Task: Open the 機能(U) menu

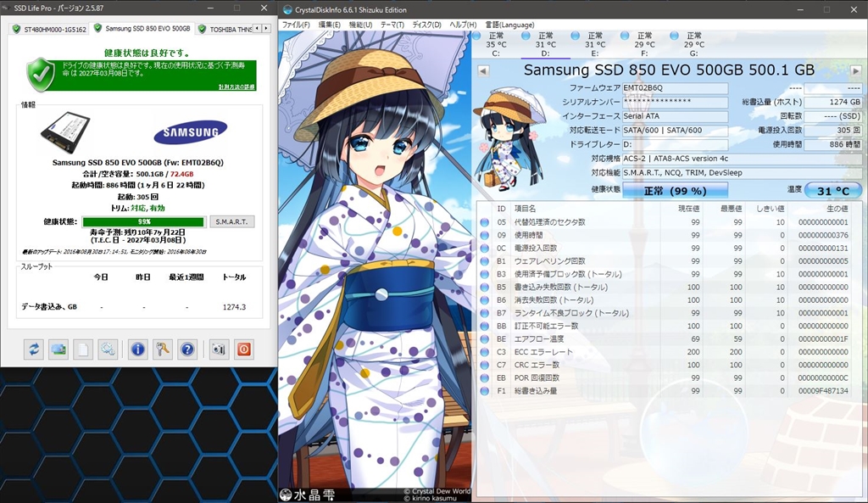Action: 360,25
